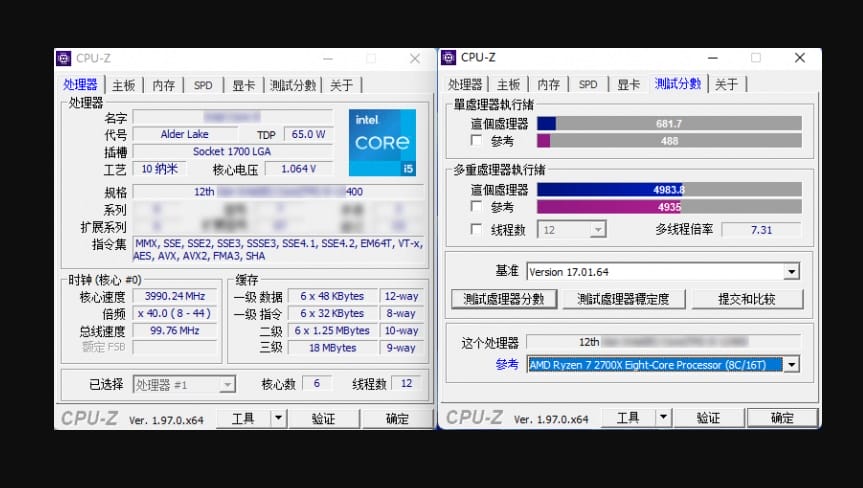Minimize the right CPU-Z window

click(713, 58)
